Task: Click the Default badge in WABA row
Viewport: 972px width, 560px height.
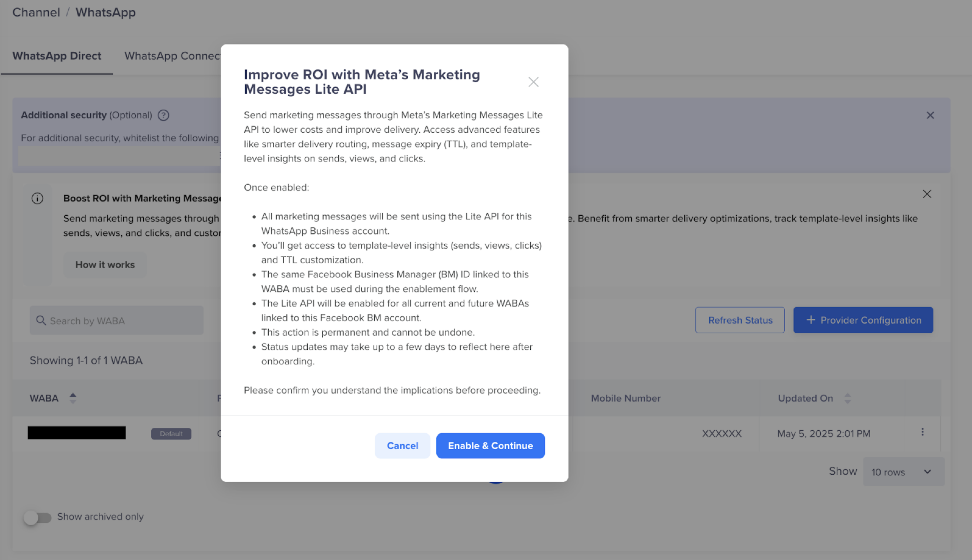Action: (x=171, y=434)
